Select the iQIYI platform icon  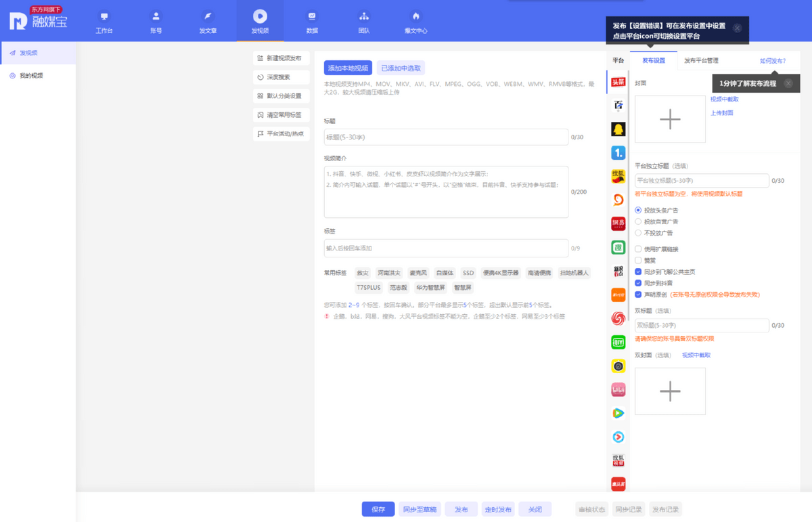click(618, 343)
